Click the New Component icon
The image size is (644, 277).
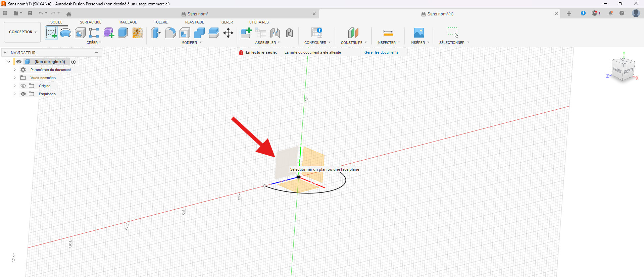[246, 33]
